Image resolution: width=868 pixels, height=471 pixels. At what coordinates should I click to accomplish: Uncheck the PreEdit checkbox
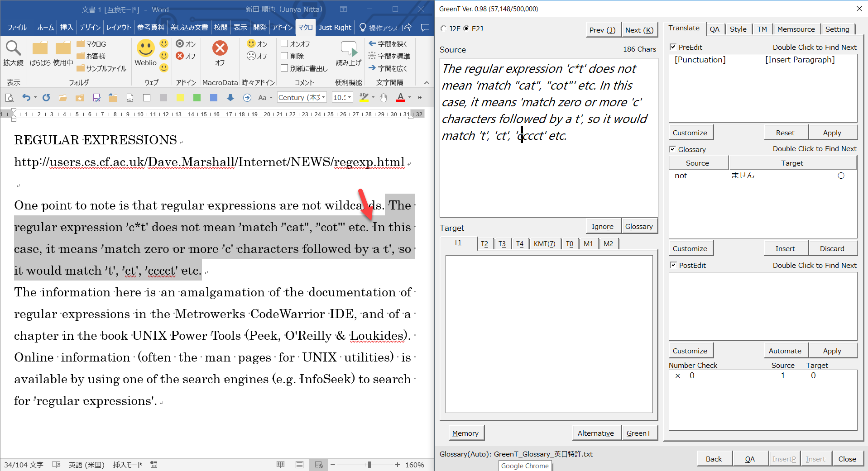(x=673, y=47)
